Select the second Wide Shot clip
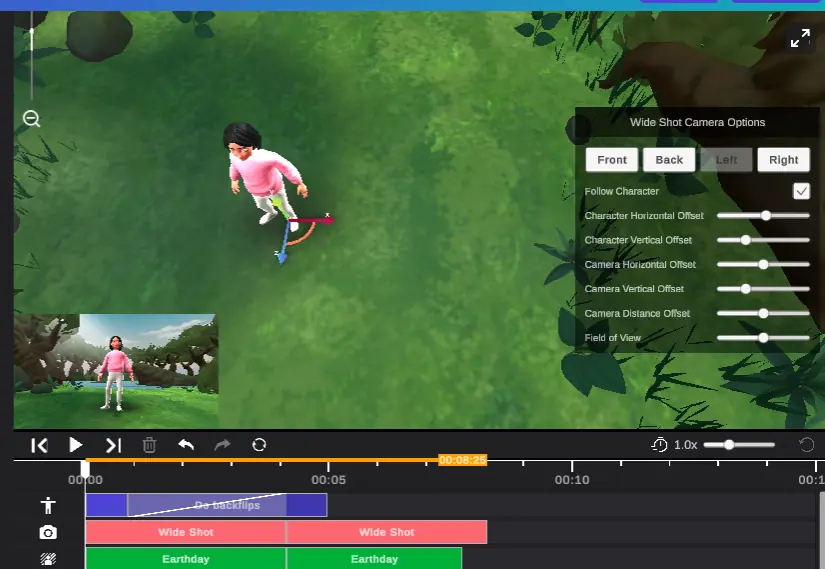The width and height of the screenshot is (825, 569). (x=387, y=532)
